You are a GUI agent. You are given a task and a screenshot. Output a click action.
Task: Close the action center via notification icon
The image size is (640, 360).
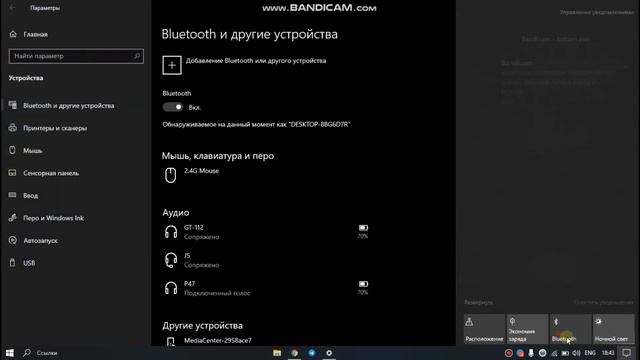click(627, 353)
